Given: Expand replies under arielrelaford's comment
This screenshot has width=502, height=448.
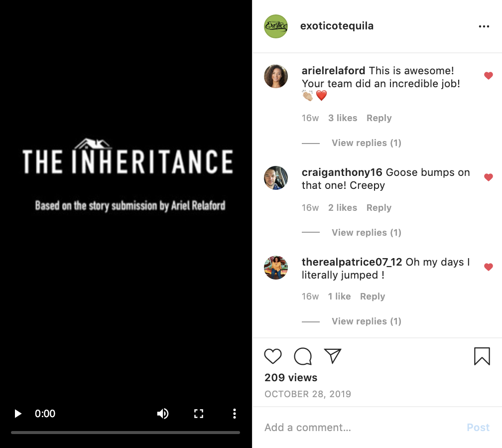Looking at the screenshot, I should coord(366,143).
